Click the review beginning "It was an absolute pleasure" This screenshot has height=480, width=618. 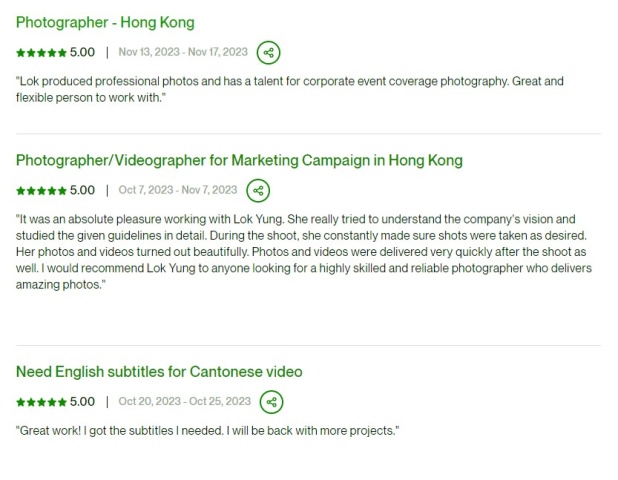304,252
